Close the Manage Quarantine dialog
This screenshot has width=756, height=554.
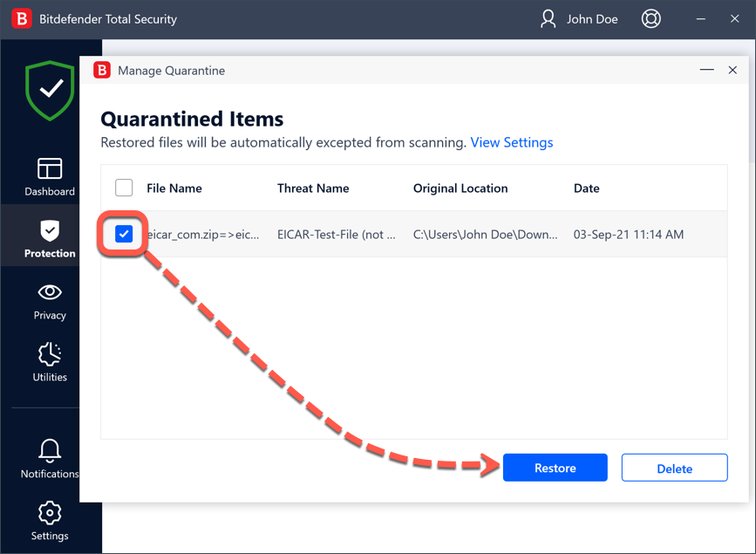[732, 70]
